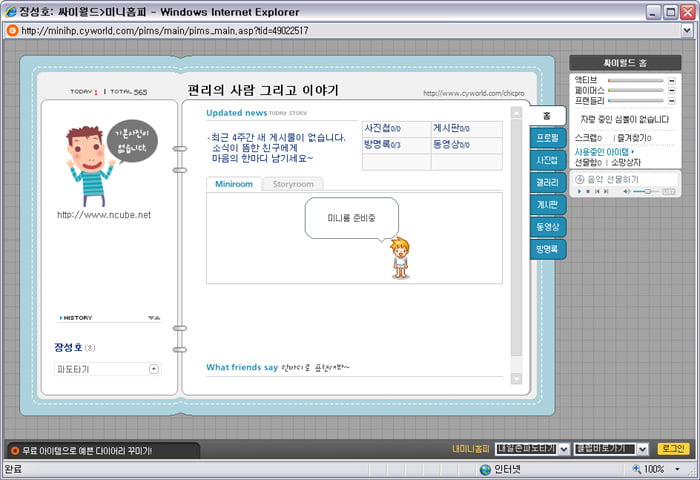Mute the music player speaker icon

(627, 192)
